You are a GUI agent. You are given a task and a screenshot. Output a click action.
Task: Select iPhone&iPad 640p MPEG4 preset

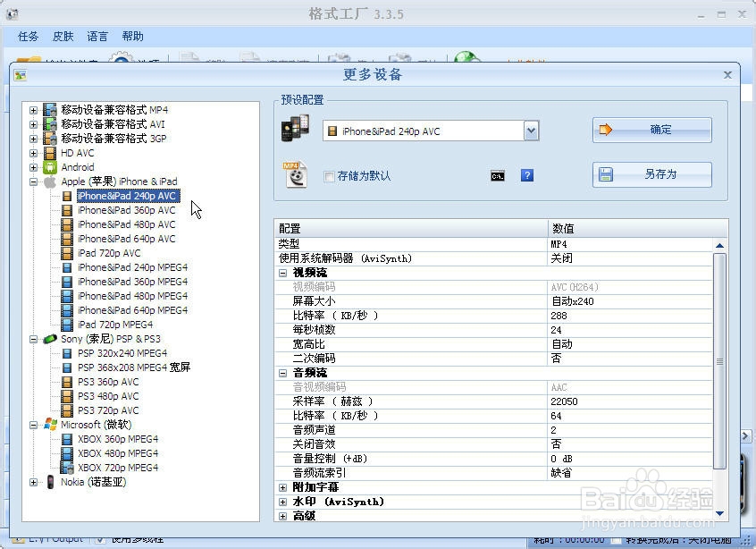pyautogui.click(x=132, y=310)
